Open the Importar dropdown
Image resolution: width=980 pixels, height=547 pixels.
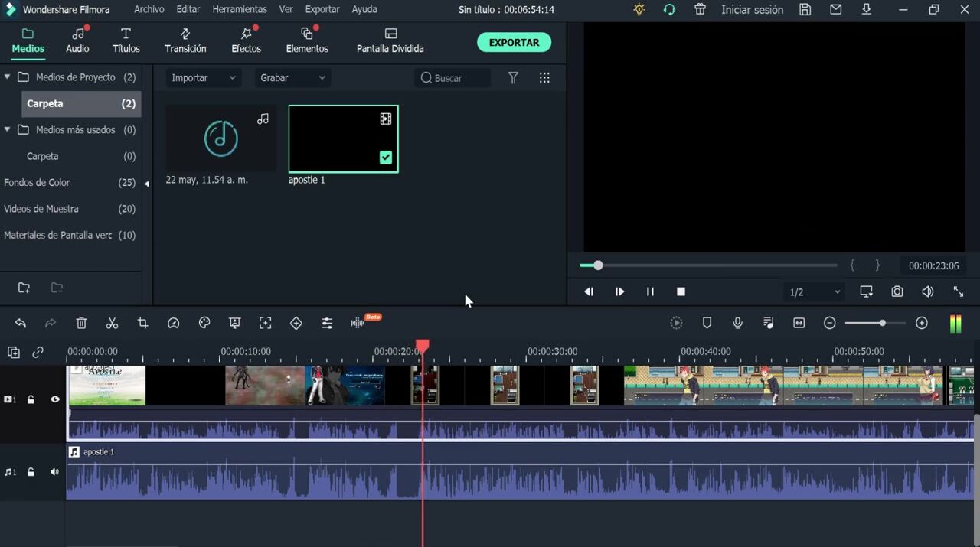pyautogui.click(x=204, y=78)
